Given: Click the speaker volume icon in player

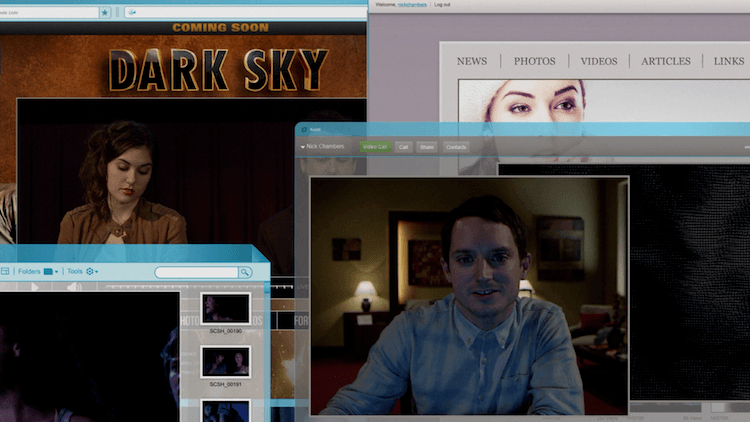Looking at the screenshot, I should click(74, 288).
